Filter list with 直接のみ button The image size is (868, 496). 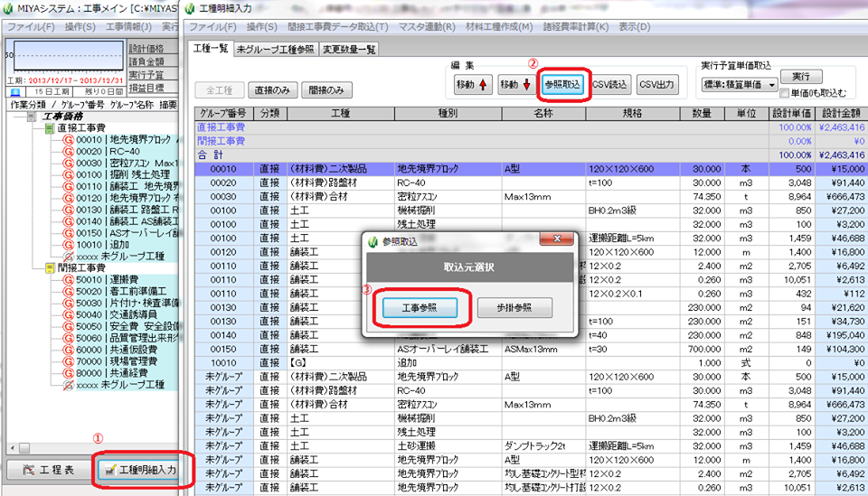[272, 90]
